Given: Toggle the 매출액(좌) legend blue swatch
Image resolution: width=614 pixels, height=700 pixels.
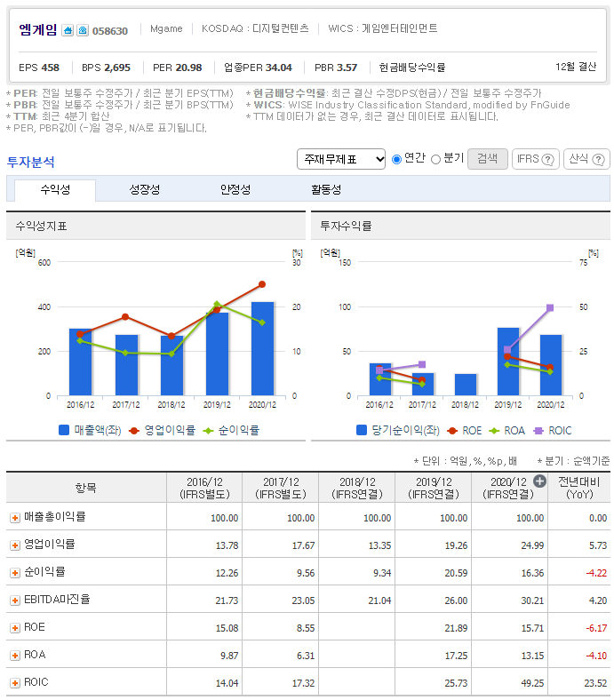Looking at the screenshot, I should 64,430.
